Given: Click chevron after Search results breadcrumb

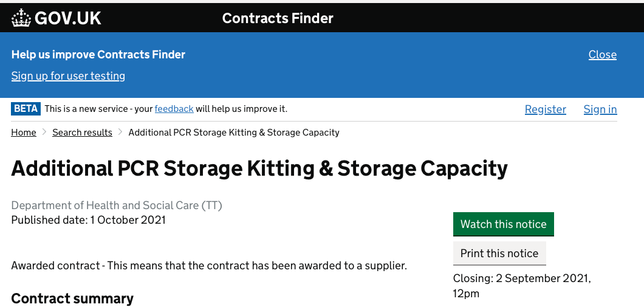Looking at the screenshot, I should pos(120,133).
